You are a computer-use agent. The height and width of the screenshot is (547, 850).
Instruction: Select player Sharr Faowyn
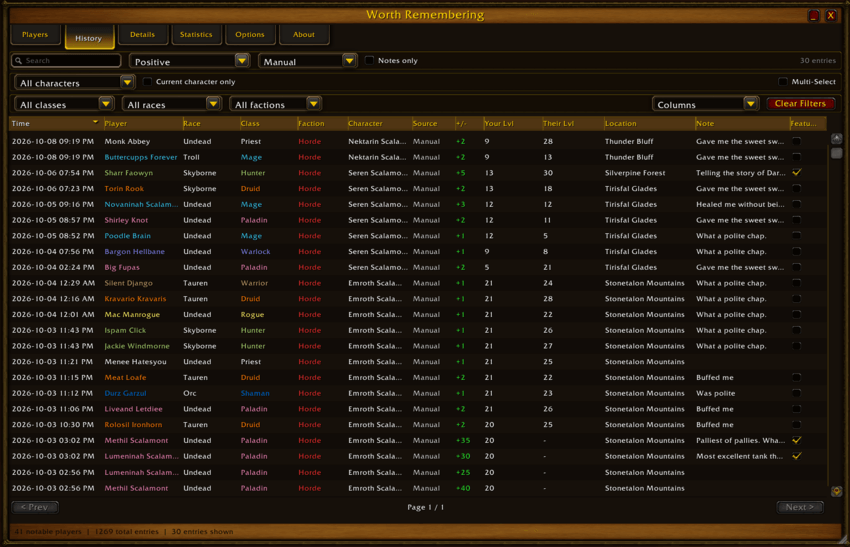click(128, 173)
